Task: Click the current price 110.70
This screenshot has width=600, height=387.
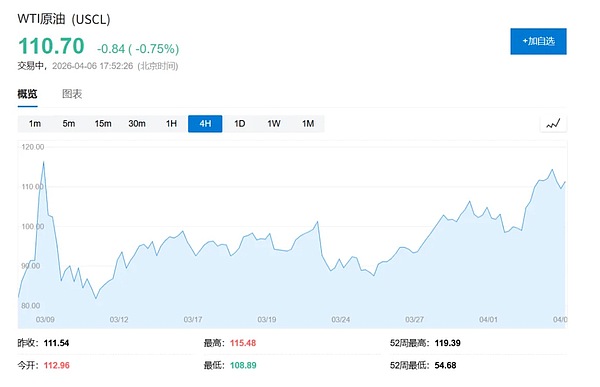Action: click(x=51, y=46)
